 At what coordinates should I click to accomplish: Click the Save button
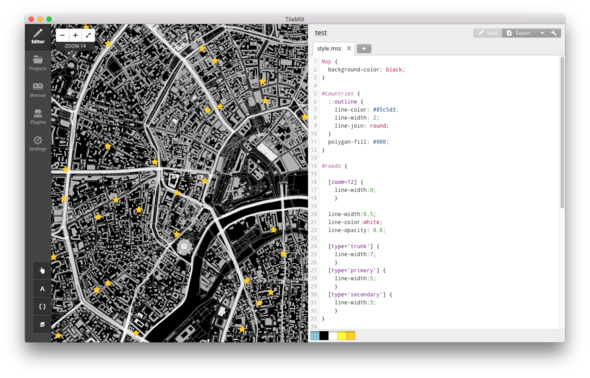click(488, 33)
